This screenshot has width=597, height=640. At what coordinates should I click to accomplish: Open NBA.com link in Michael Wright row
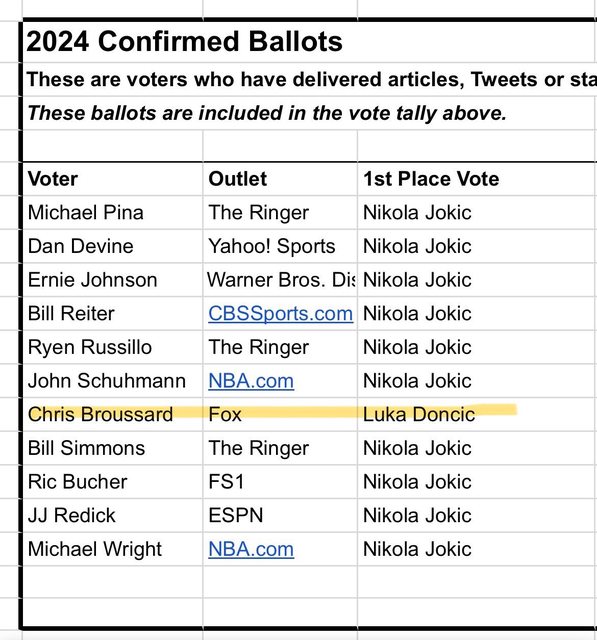point(251,549)
